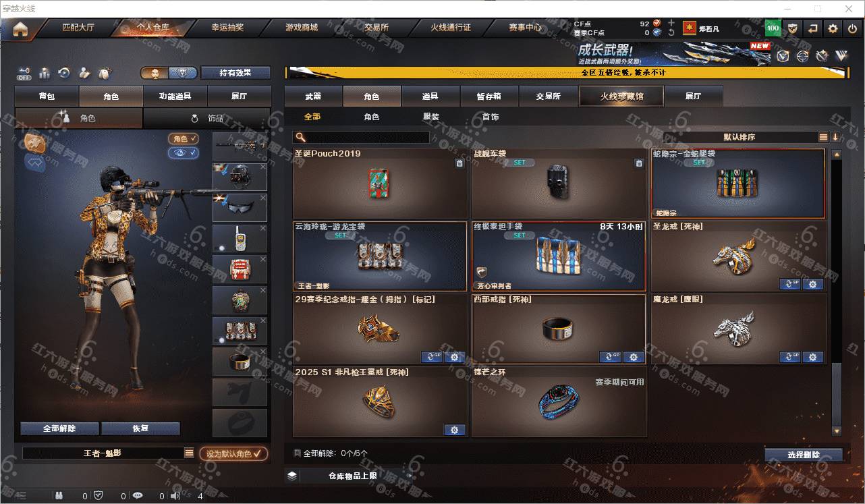Click the 选择删除 button

point(804,455)
